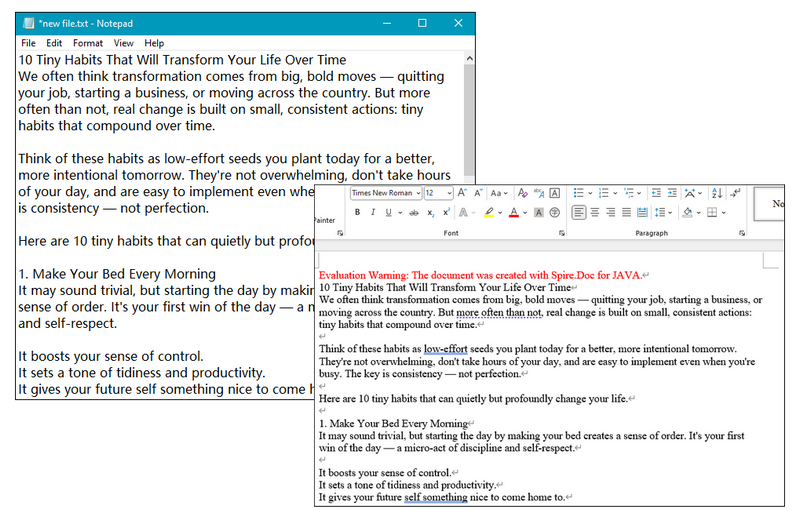Click '1. Make Your Bed Every Morning' in Word
Image resolution: width=800 pixels, height=528 pixels.
click(x=393, y=423)
